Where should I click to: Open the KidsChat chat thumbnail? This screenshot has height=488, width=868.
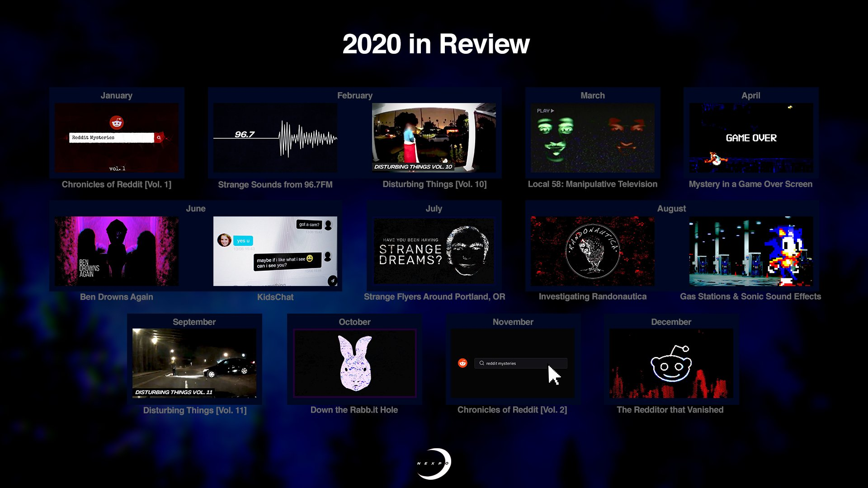275,251
